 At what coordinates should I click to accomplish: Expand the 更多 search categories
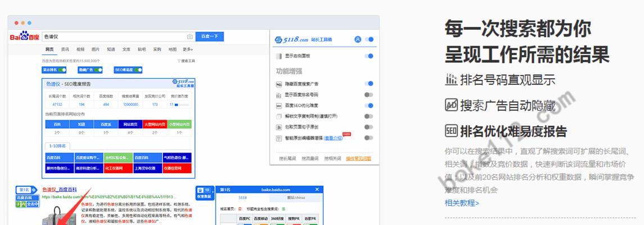click(x=188, y=49)
